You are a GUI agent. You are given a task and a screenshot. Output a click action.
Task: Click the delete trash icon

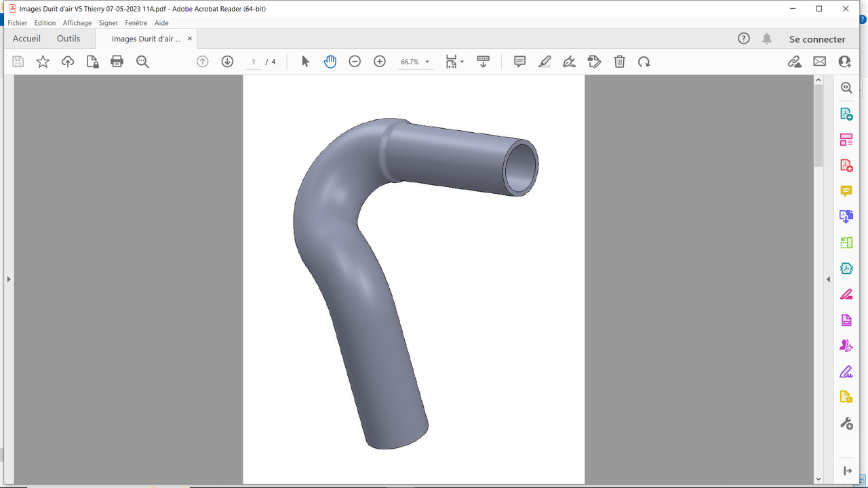point(620,62)
